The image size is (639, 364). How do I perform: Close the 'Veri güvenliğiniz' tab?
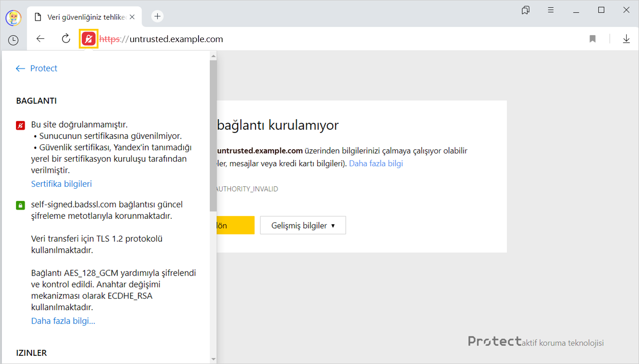coord(132,17)
